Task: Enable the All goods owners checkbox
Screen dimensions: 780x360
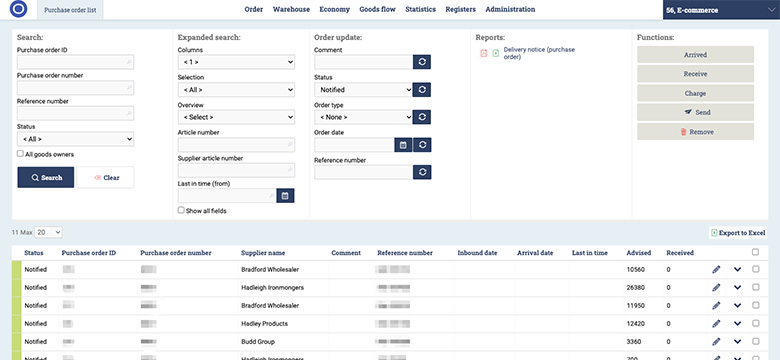Action: point(20,154)
